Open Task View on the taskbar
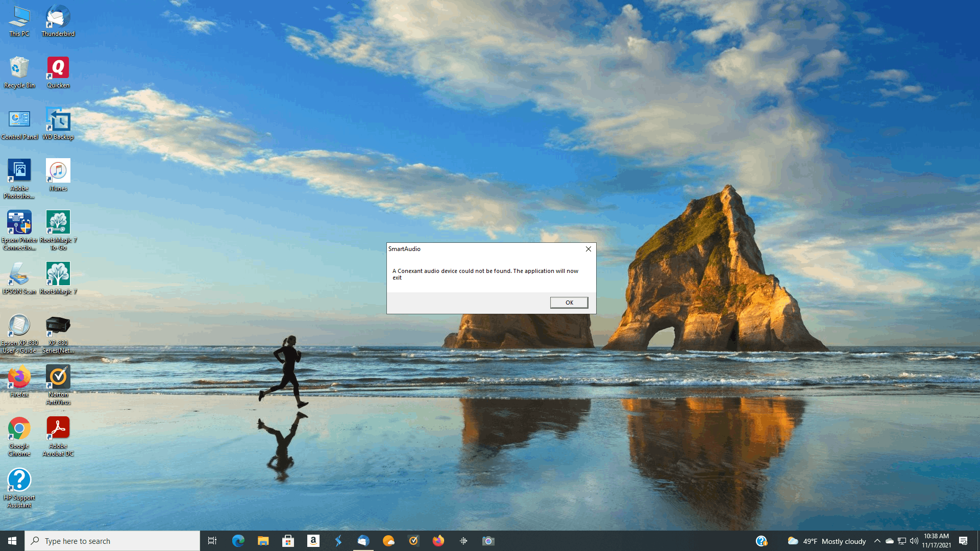980x551 pixels. pyautogui.click(x=212, y=541)
